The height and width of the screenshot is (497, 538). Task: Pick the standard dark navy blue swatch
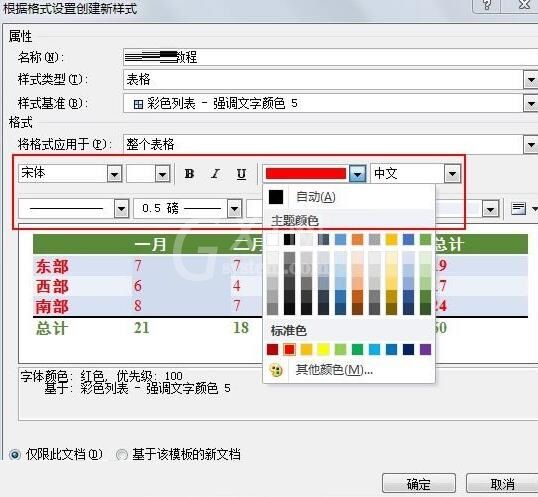(408, 350)
